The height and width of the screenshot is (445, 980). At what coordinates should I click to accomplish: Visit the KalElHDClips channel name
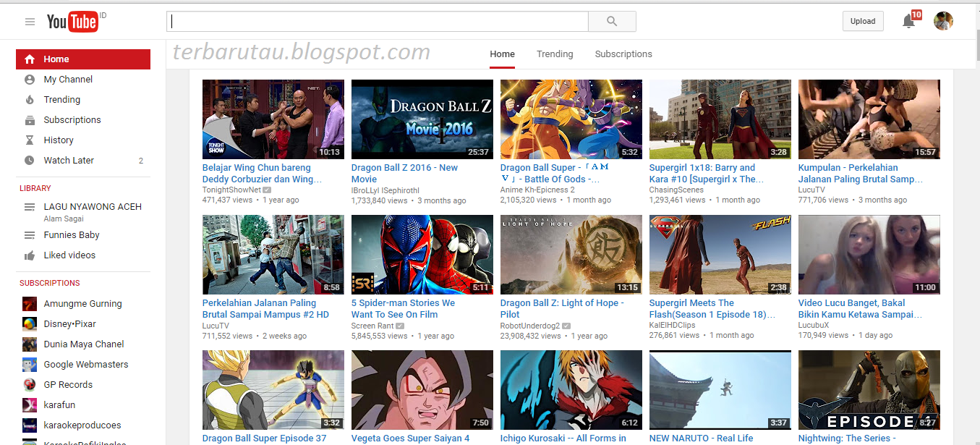[x=673, y=326]
